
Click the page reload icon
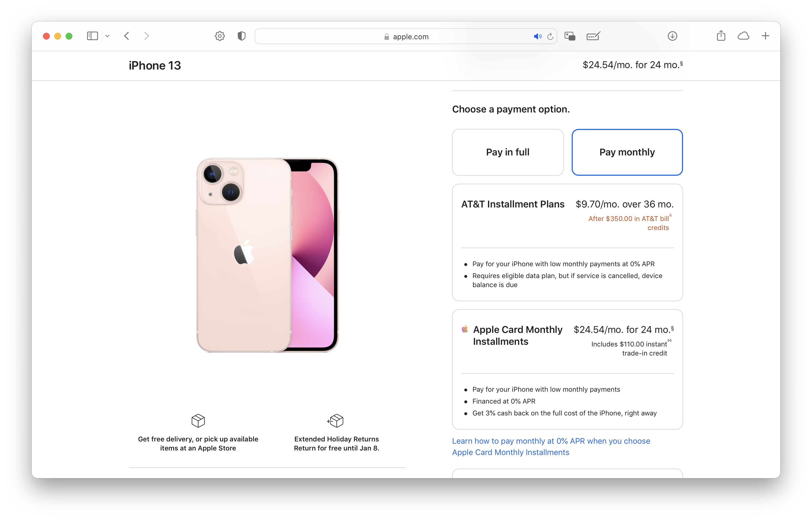click(550, 36)
